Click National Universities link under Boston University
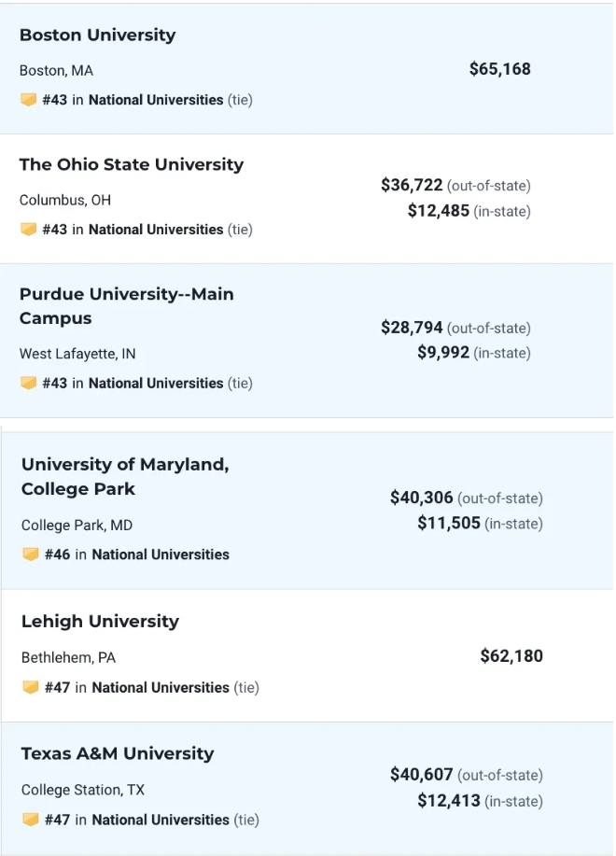Image resolution: width=616 pixels, height=856 pixels. click(x=156, y=100)
